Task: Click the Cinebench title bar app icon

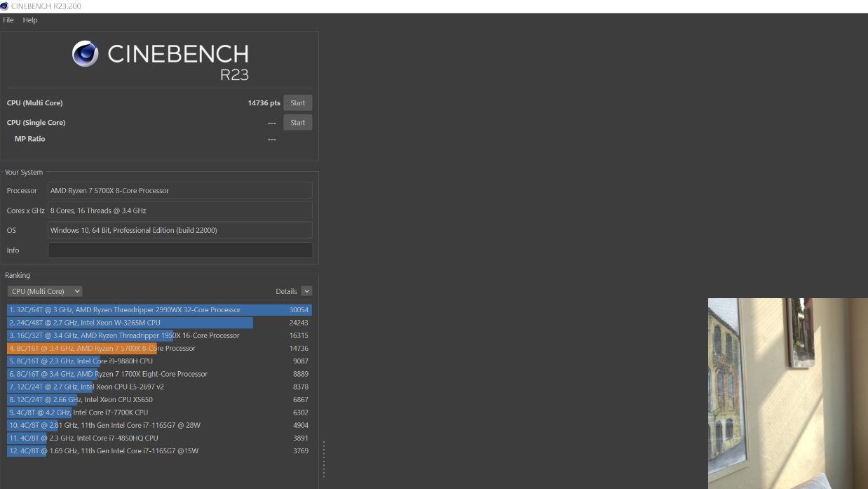Action: pyautogui.click(x=5, y=6)
